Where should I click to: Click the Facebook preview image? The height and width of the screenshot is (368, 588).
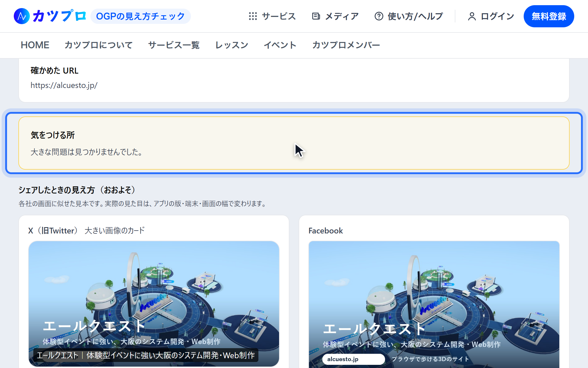[x=434, y=305]
